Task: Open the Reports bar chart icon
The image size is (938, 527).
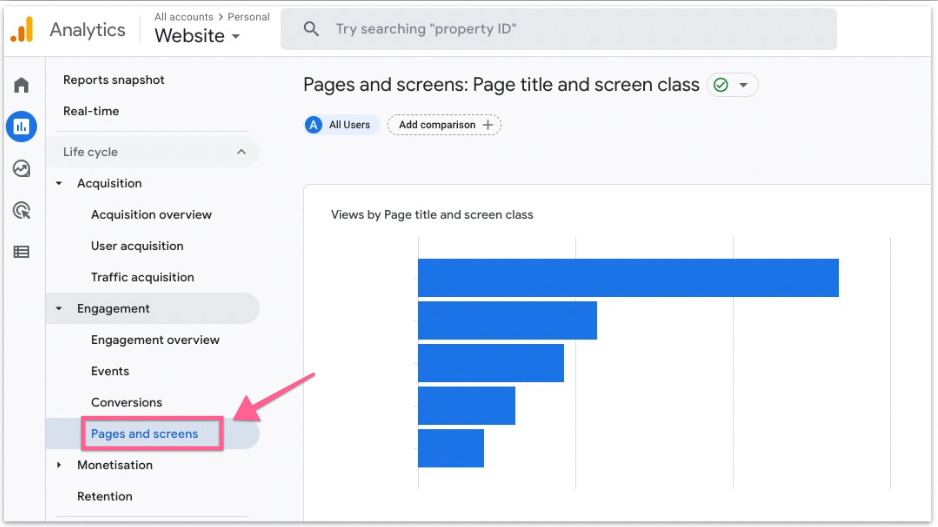Action: [x=21, y=126]
